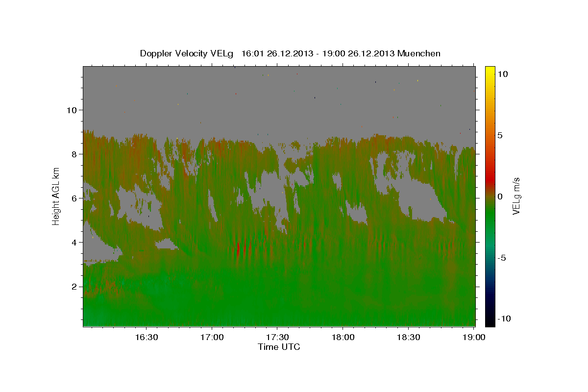Click the plot title "Doppler Velocity VELg"
This screenshot has width=588, height=392.
[187, 53]
